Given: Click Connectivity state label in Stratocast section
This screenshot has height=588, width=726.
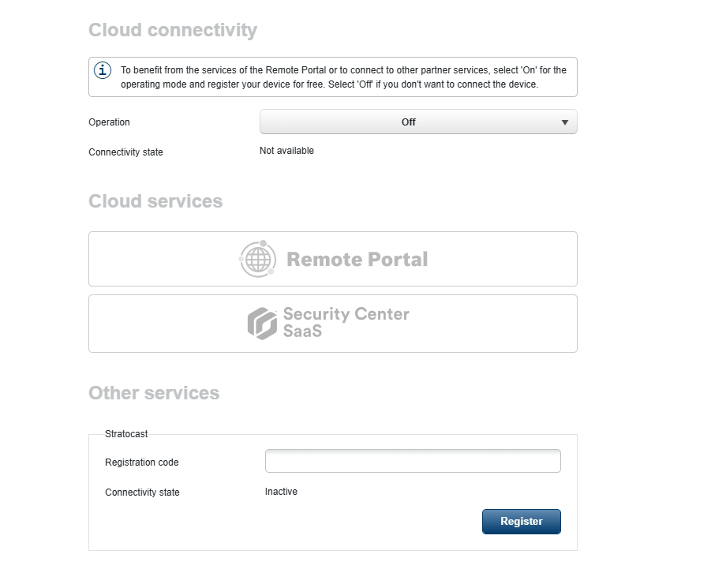Looking at the screenshot, I should point(142,492).
